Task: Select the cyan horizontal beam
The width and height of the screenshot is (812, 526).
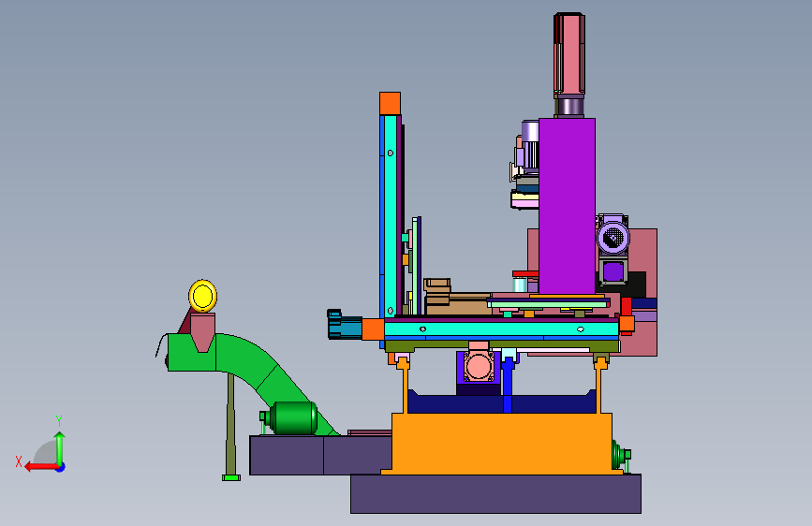Action: coord(501,329)
